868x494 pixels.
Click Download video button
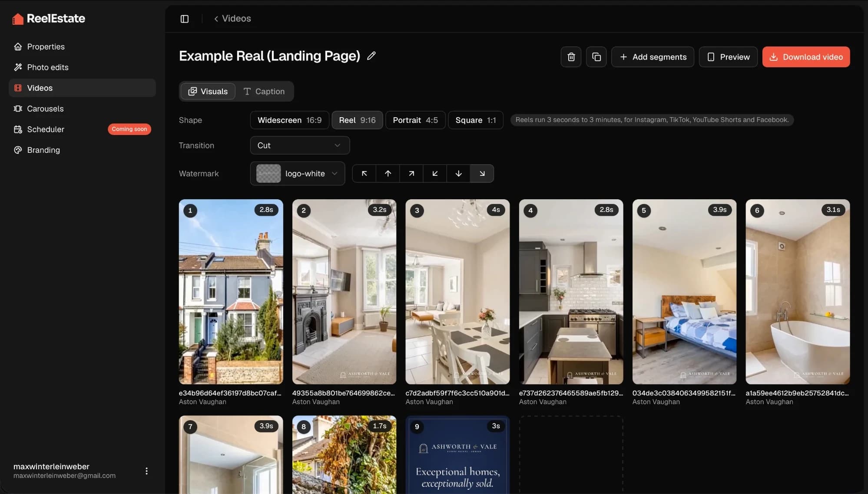806,57
